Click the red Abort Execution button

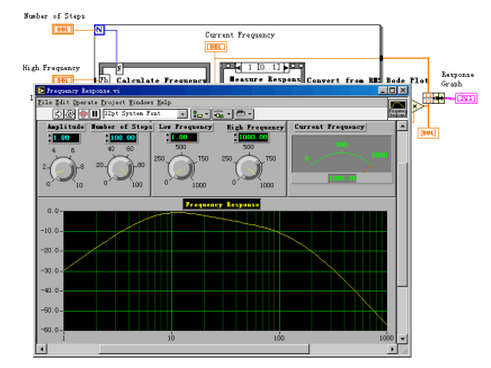click(x=83, y=114)
